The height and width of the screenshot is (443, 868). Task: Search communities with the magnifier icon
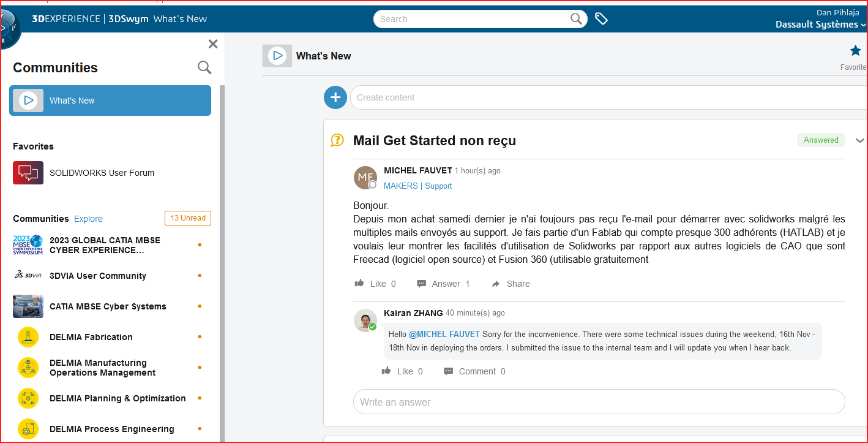pos(204,67)
